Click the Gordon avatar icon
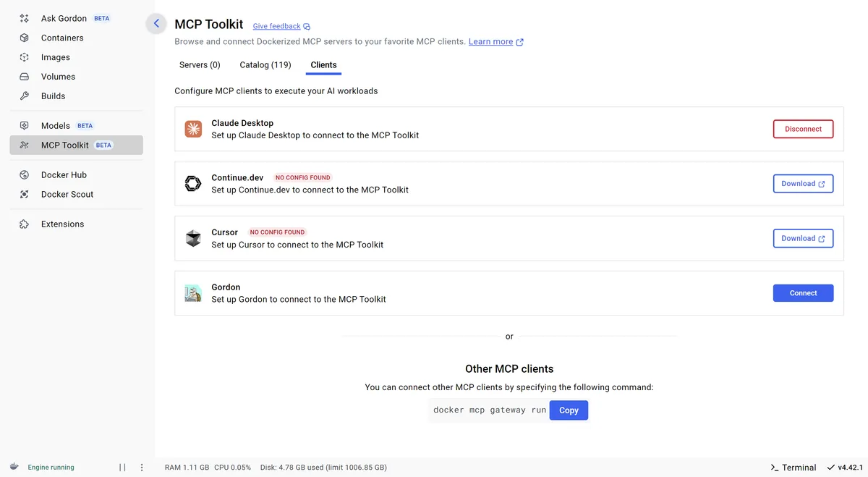Viewport: 868px width, 477px height. 193,293
